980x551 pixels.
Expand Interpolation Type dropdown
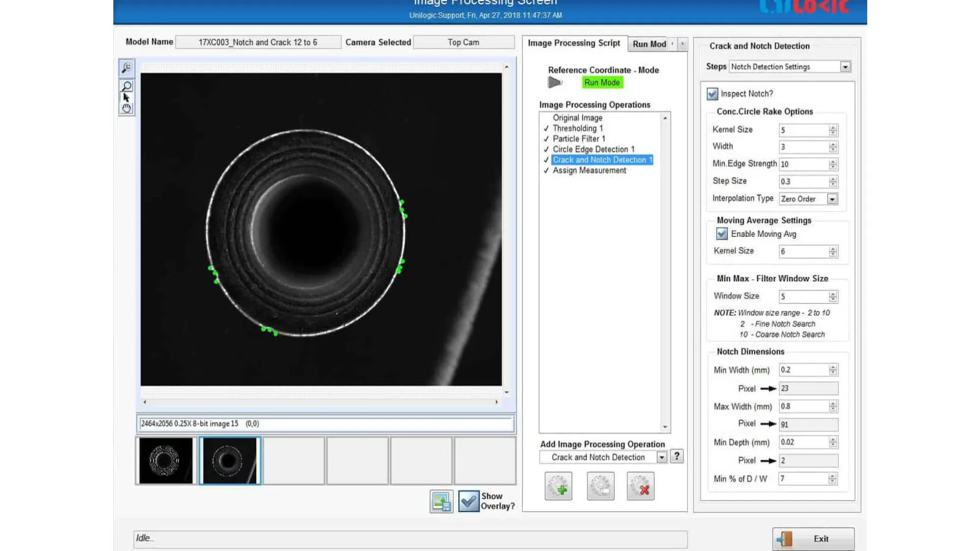point(832,199)
